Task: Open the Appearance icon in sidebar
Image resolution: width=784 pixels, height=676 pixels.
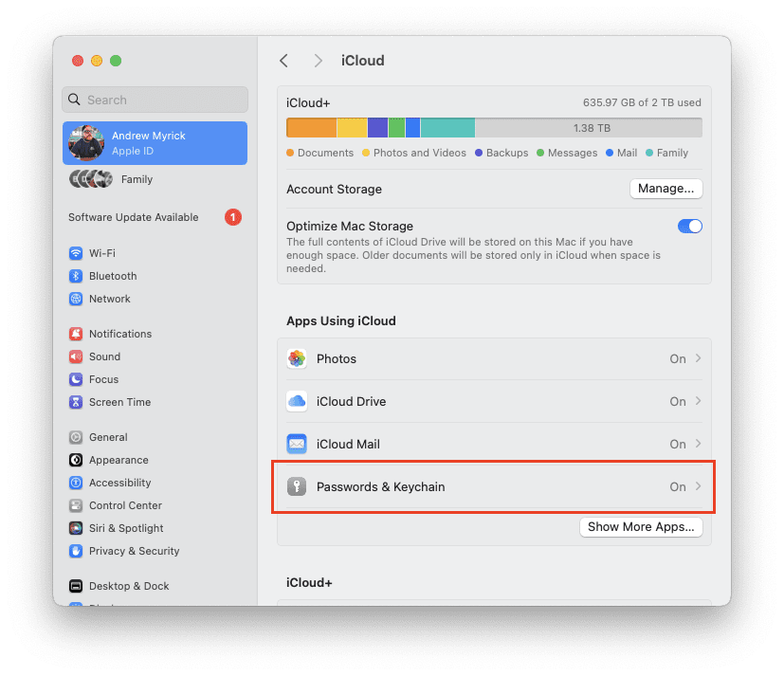Action: [76, 460]
